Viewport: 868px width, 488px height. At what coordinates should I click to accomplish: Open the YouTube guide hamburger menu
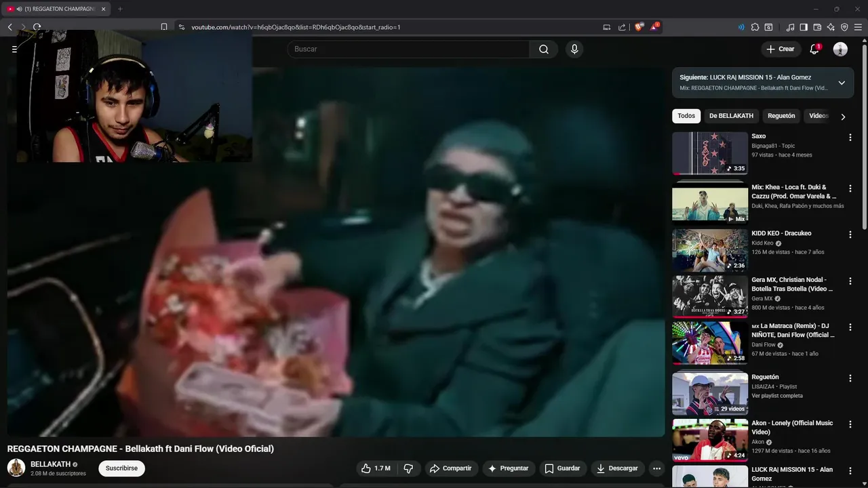(x=14, y=49)
